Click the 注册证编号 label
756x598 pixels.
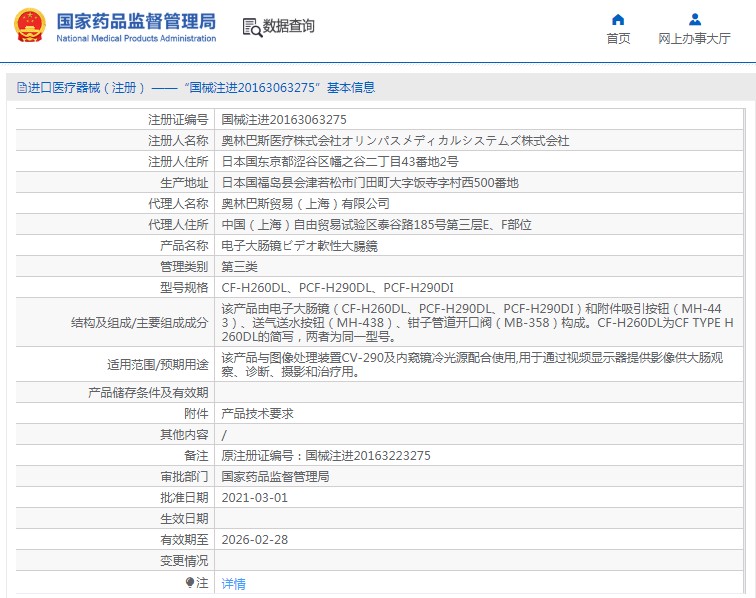[x=178, y=120]
